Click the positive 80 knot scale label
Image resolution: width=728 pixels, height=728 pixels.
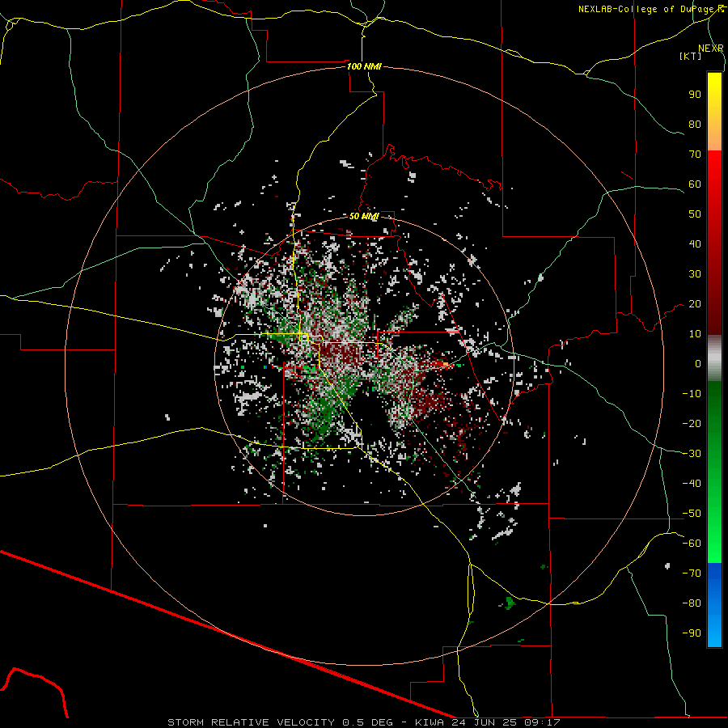click(695, 125)
